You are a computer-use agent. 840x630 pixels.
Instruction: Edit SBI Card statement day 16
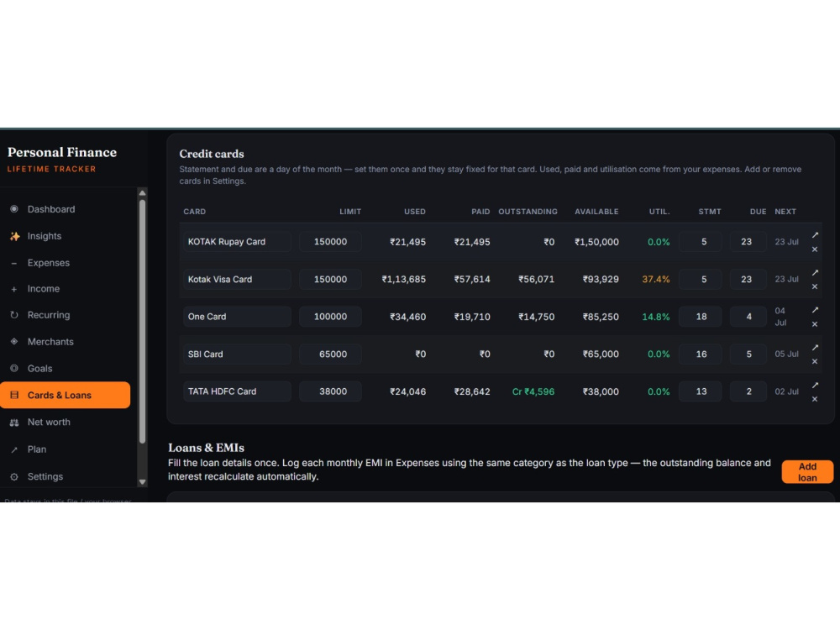[701, 354]
